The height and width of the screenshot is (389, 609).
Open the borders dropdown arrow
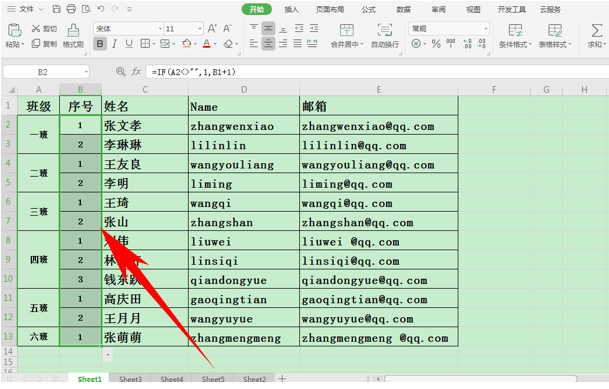[x=154, y=44]
